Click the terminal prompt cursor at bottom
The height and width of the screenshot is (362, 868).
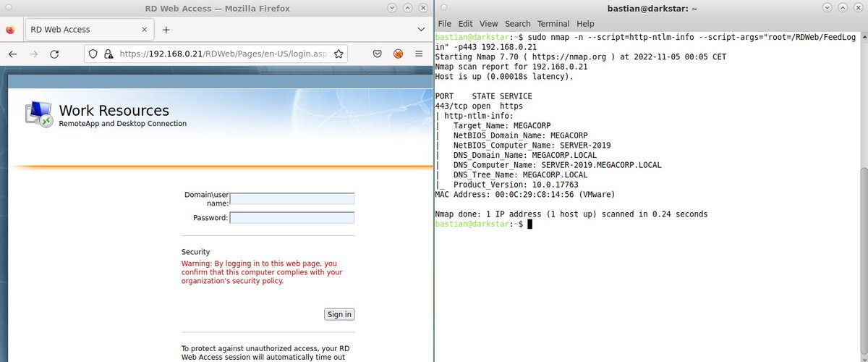click(529, 224)
